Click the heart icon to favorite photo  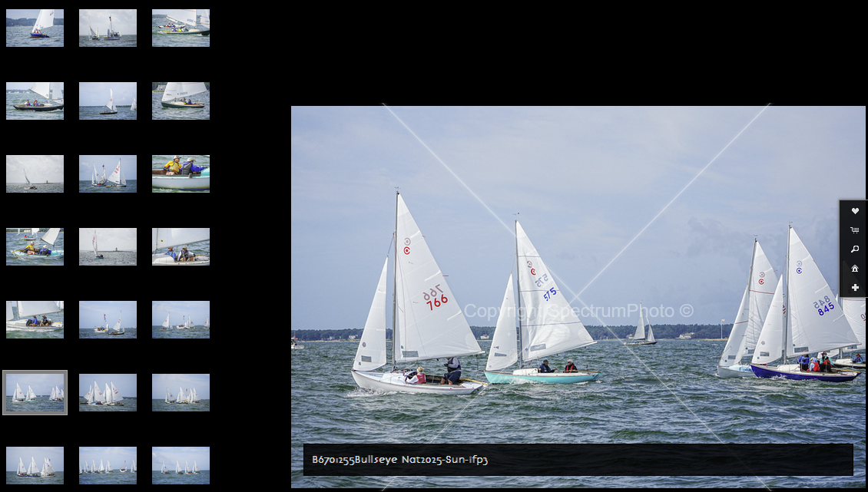tap(855, 211)
